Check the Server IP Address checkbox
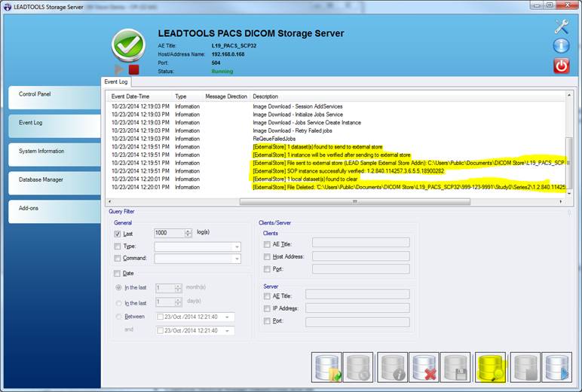The width and height of the screenshot is (582, 392). point(267,308)
